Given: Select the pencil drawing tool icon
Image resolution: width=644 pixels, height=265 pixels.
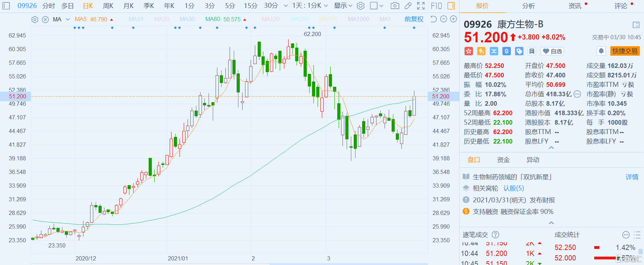Looking at the screenshot, I should [408, 6].
